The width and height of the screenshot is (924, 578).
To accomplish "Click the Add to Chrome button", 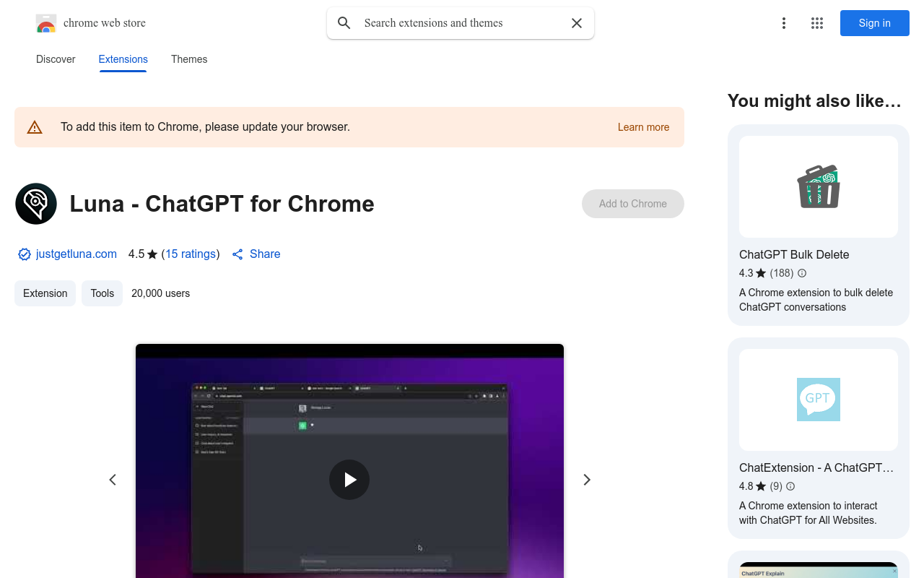I will click(x=633, y=204).
